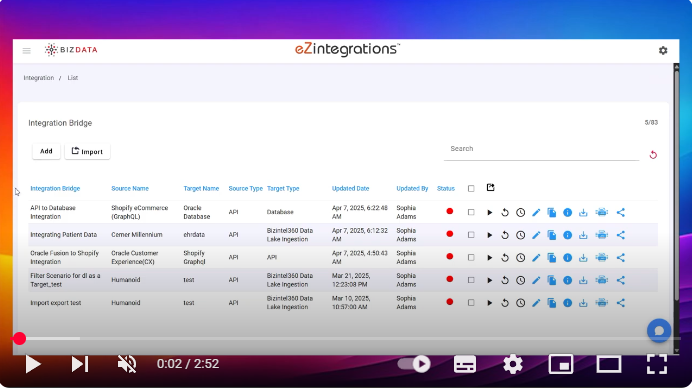This screenshot has height=388, width=692.
Task: Click reset icon for API to Database Integration
Action: pos(505,212)
